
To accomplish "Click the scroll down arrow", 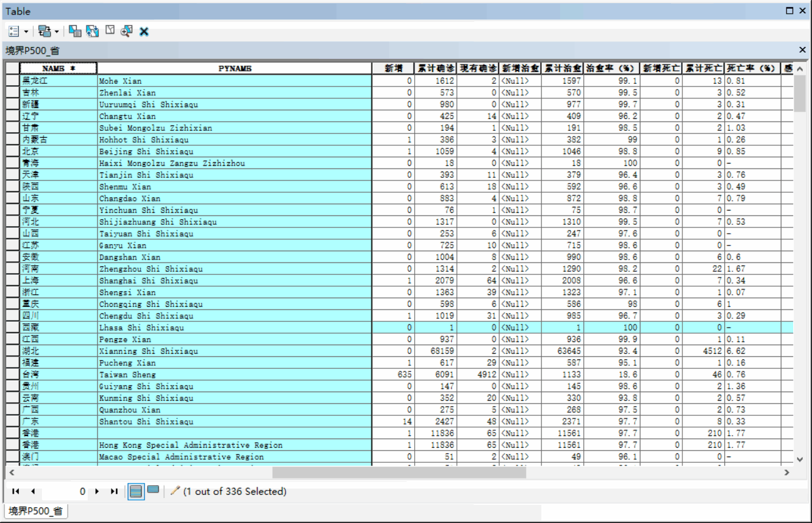I will [x=799, y=459].
